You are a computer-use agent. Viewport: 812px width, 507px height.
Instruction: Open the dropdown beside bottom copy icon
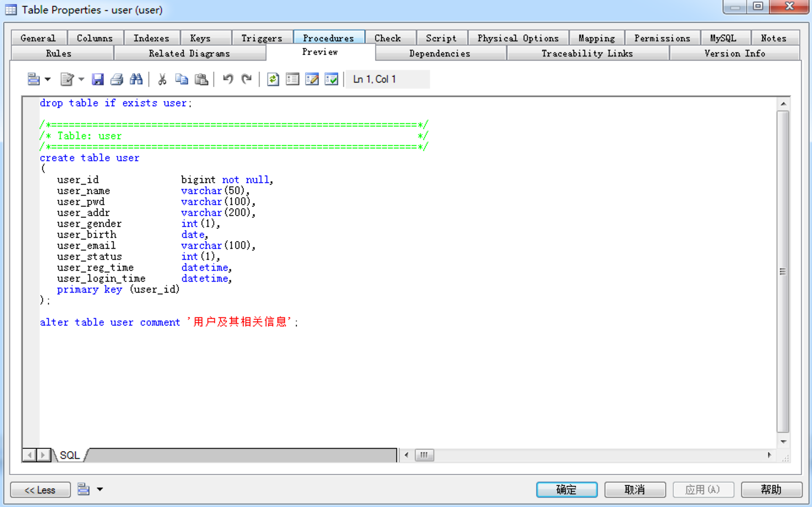100,489
